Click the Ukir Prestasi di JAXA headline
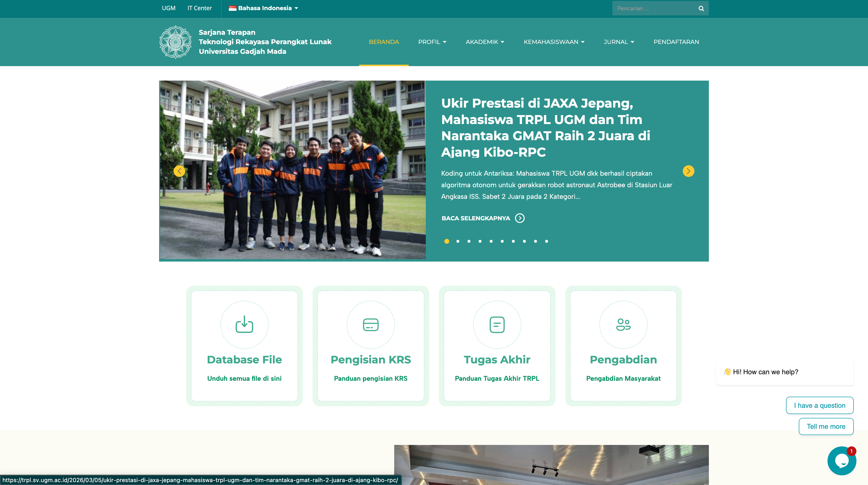The width and height of the screenshot is (868, 485). click(546, 127)
